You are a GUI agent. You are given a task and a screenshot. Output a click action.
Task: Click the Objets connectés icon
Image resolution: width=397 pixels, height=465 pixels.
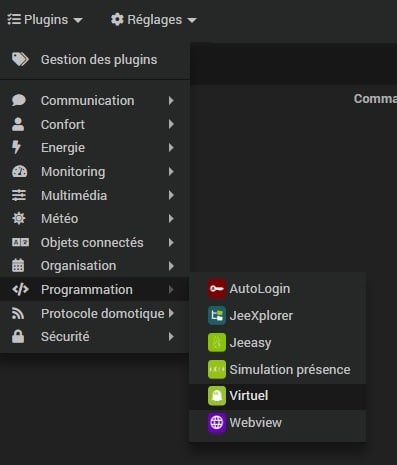click(20, 242)
